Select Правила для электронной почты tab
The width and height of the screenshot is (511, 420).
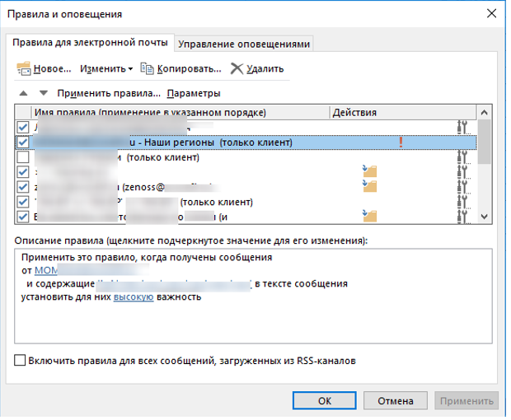[90, 43]
